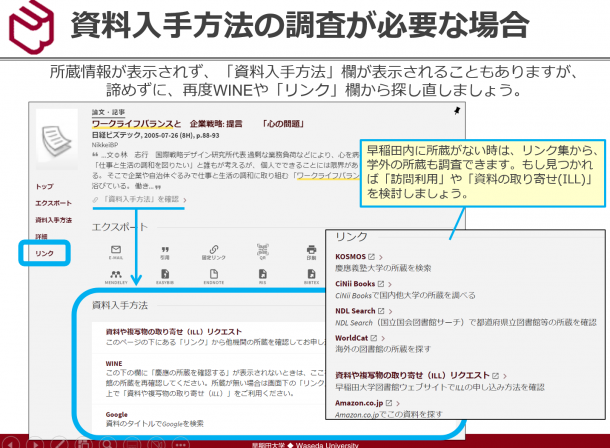Click external-link icon beside ILL リクエスト in リンク panel

pyautogui.click(x=495, y=376)
